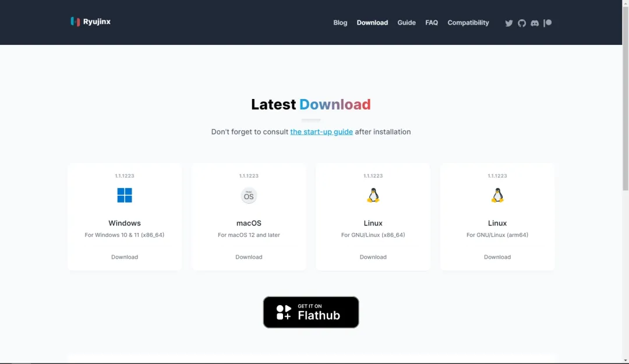The image size is (629, 364).
Task: Click version 1.1.1223 on macOS card
Action: coord(249,176)
